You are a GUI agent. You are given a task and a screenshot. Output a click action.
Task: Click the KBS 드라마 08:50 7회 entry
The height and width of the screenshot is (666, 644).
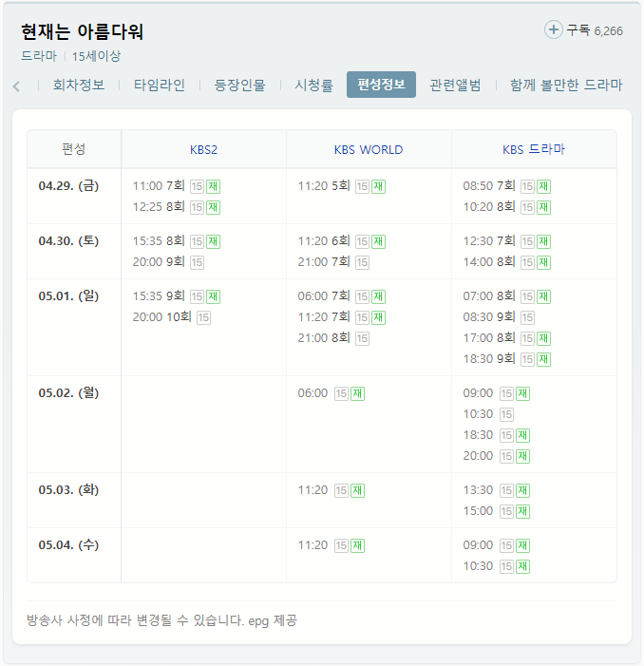click(507, 186)
